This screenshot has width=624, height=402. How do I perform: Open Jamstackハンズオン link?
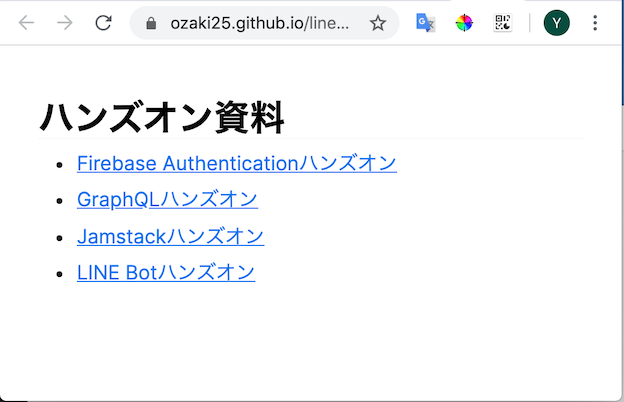pos(171,236)
